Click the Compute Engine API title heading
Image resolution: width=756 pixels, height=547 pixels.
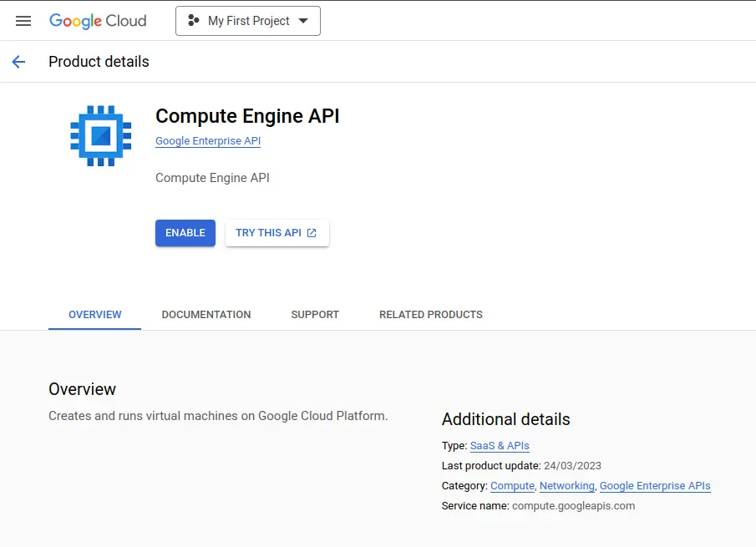[x=247, y=116]
